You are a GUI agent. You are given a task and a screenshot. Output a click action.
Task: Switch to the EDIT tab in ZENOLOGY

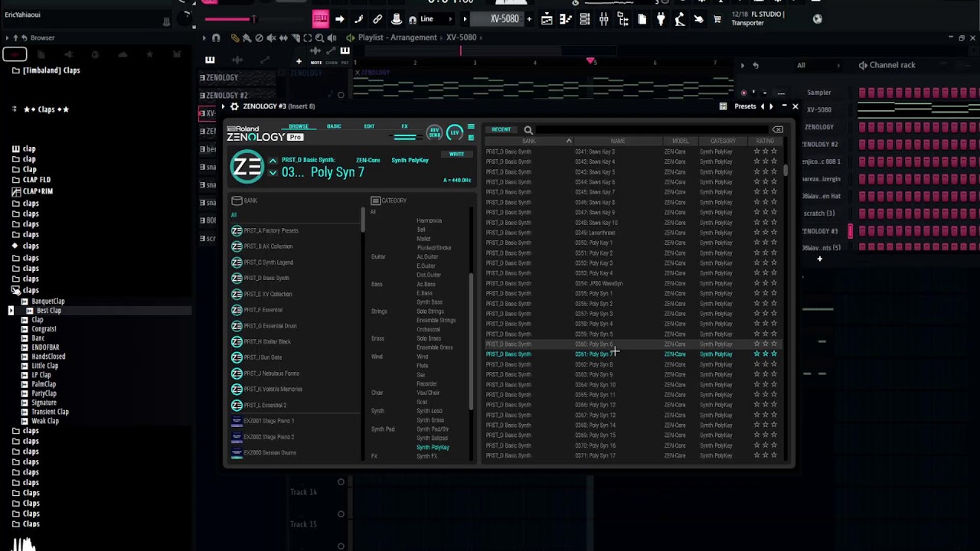click(369, 126)
